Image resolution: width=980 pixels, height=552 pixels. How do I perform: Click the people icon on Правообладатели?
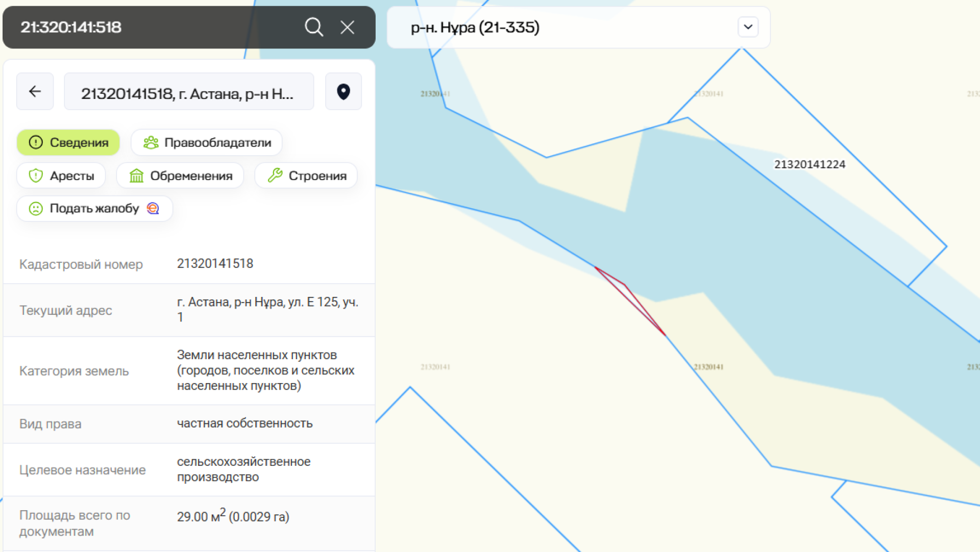click(x=151, y=142)
